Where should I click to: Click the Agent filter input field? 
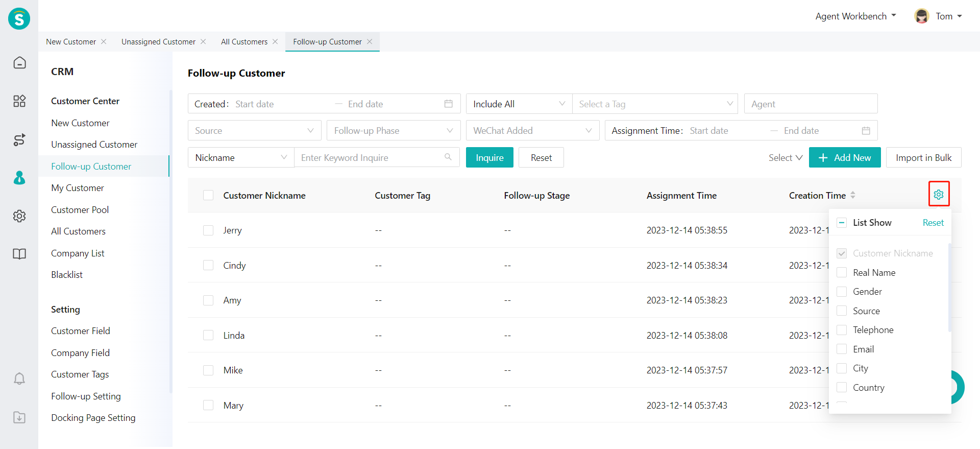pos(811,104)
